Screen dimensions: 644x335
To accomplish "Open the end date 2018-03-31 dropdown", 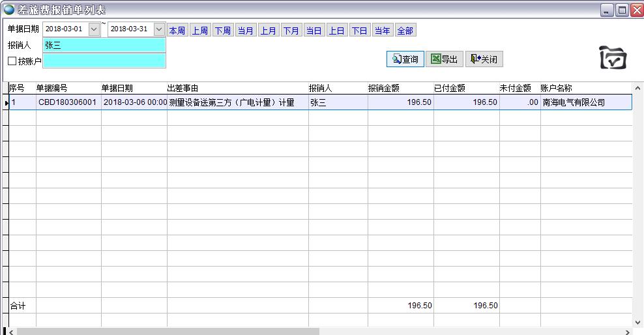I will [159, 30].
